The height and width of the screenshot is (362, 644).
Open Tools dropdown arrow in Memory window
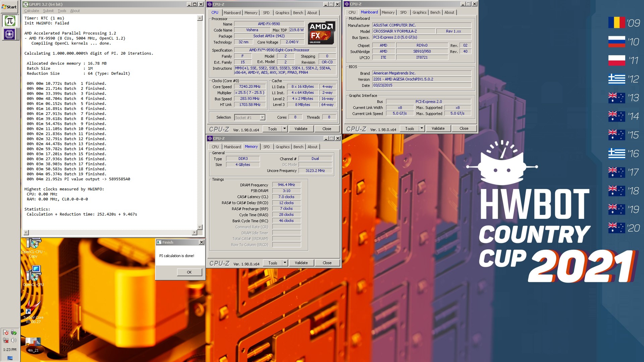(x=285, y=263)
